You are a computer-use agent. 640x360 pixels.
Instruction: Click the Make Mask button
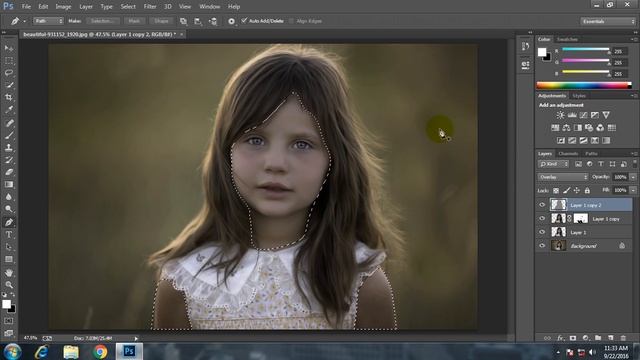tap(134, 21)
